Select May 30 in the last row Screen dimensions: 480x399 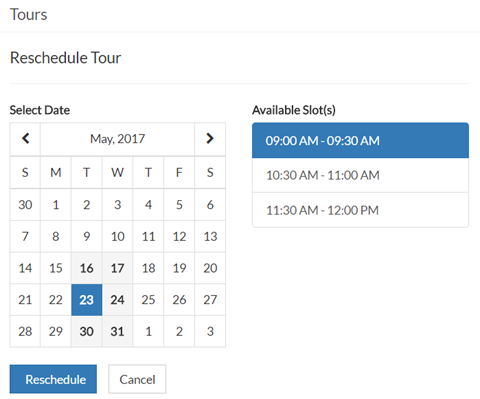87,332
